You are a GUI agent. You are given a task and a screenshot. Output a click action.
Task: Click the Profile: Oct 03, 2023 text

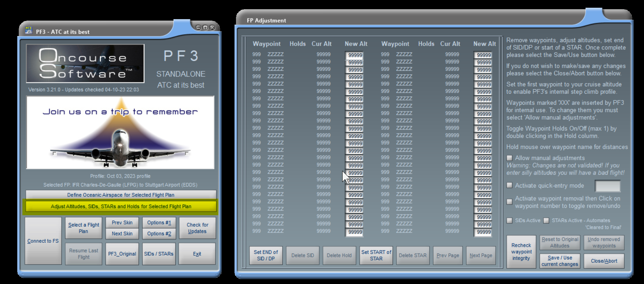120,176
